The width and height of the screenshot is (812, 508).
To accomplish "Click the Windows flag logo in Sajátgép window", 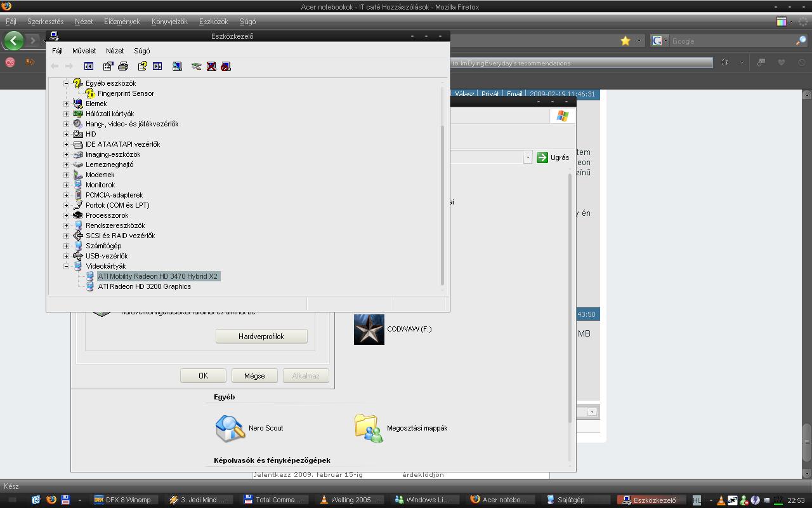I will (x=562, y=116).
